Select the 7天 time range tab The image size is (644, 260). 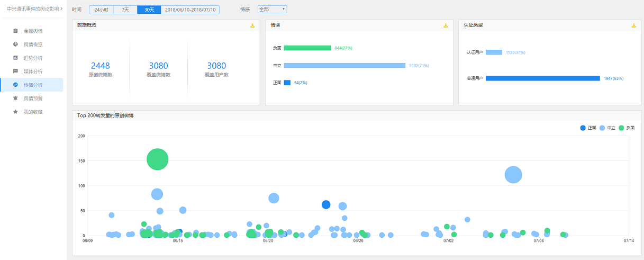pos(125,10)
